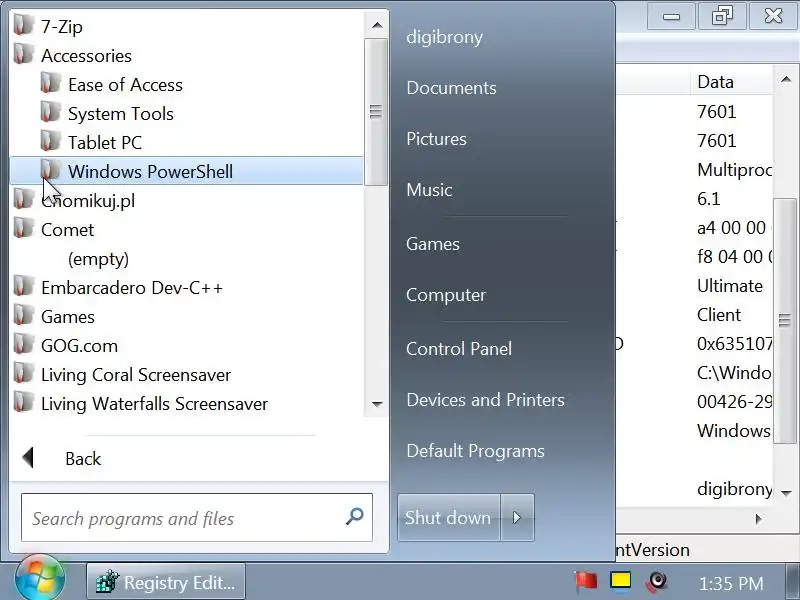Viewport: 800px width, 600px height.
Task: Open Documents from the Start menu
Action: coord(452,88)
